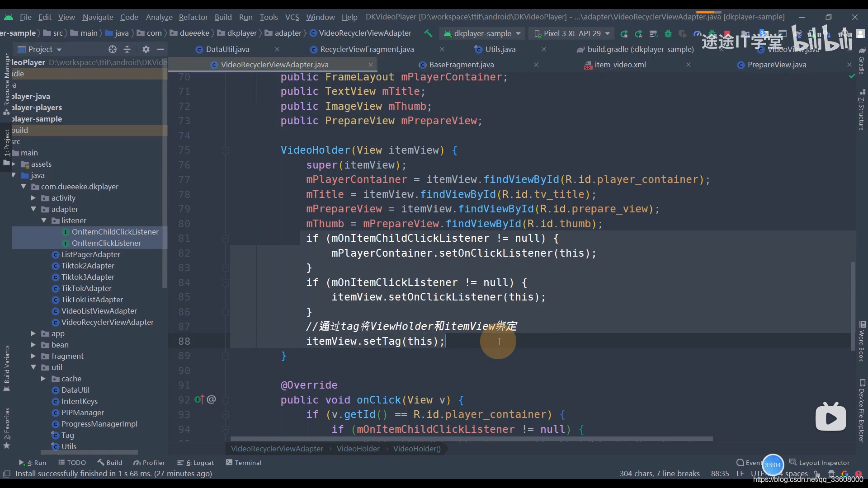The width and height of the screenshot is (868, 488).
Task: Open the Run tool window
Action: [x=33, y=463]
